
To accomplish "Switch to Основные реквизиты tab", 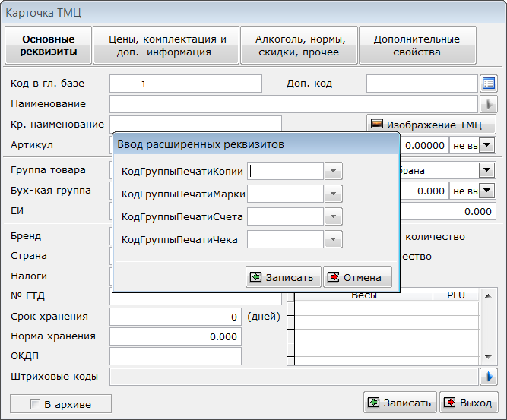I will pos(49,46).
